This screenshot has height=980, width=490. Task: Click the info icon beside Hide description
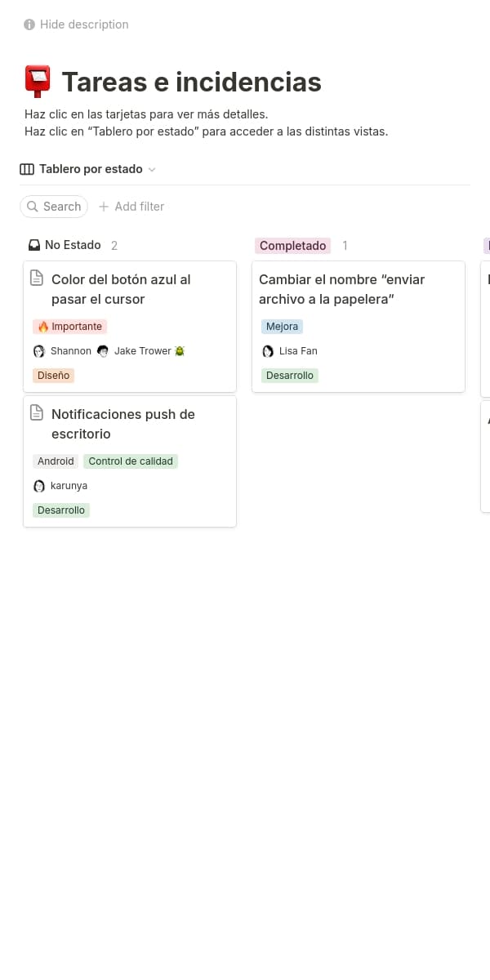click(29, 24)
